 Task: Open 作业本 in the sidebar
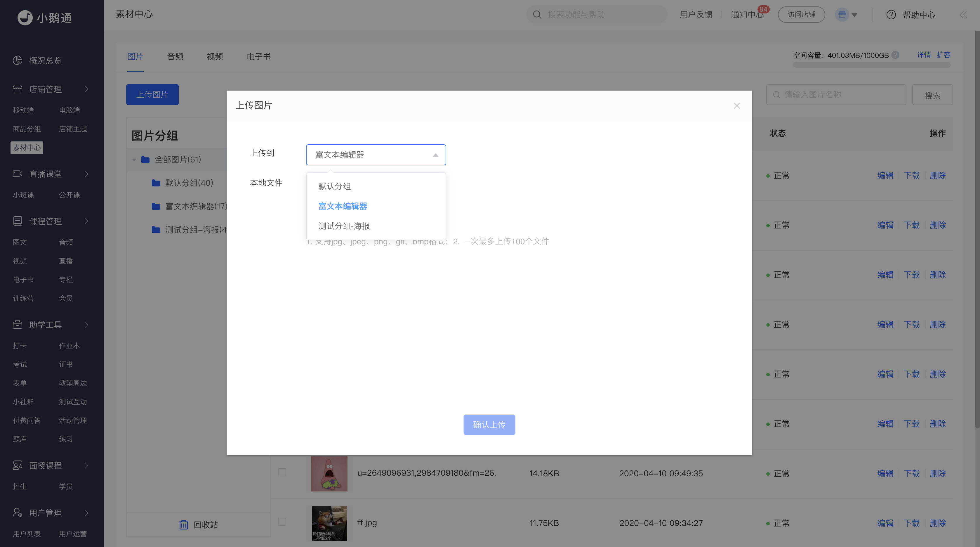69,346
